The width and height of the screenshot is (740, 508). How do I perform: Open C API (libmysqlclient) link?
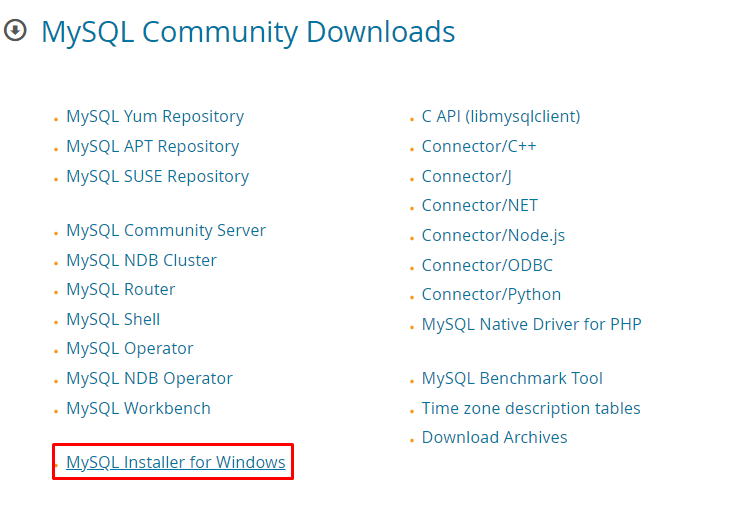tap(501, 116)
